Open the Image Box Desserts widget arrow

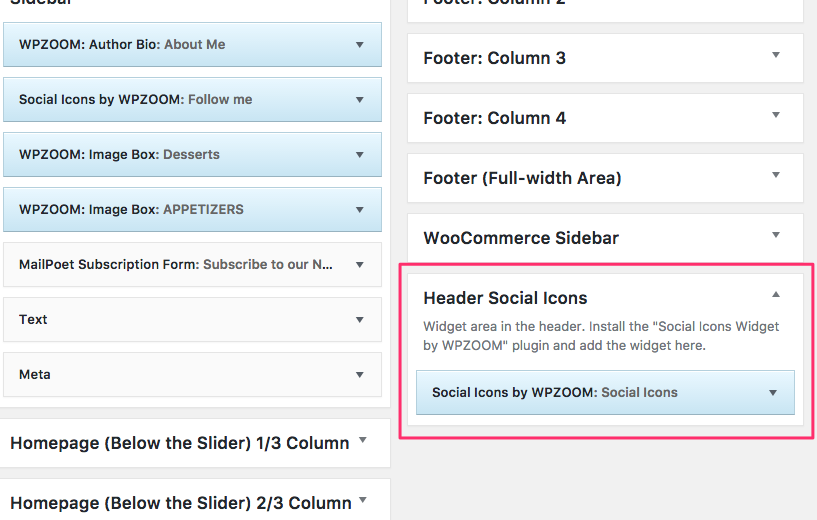pyautogui.click(x=360, y=155)
